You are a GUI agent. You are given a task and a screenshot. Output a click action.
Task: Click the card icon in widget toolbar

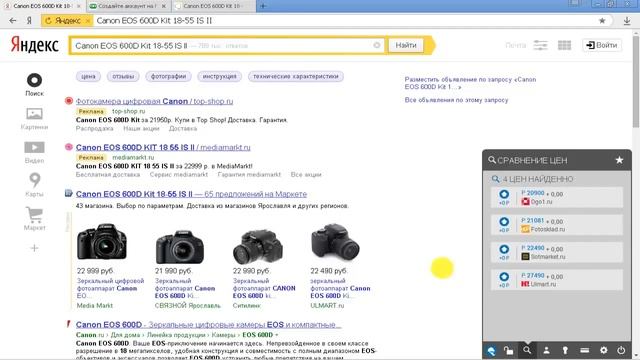[584, 350]
